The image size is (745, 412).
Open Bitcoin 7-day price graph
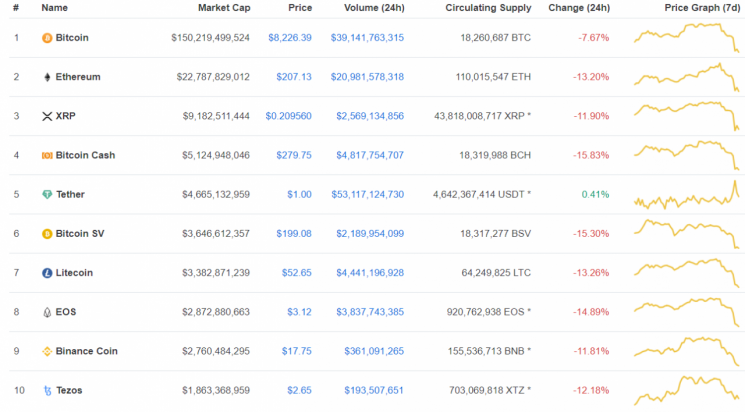pyautogui.click(x=687, y=37)
